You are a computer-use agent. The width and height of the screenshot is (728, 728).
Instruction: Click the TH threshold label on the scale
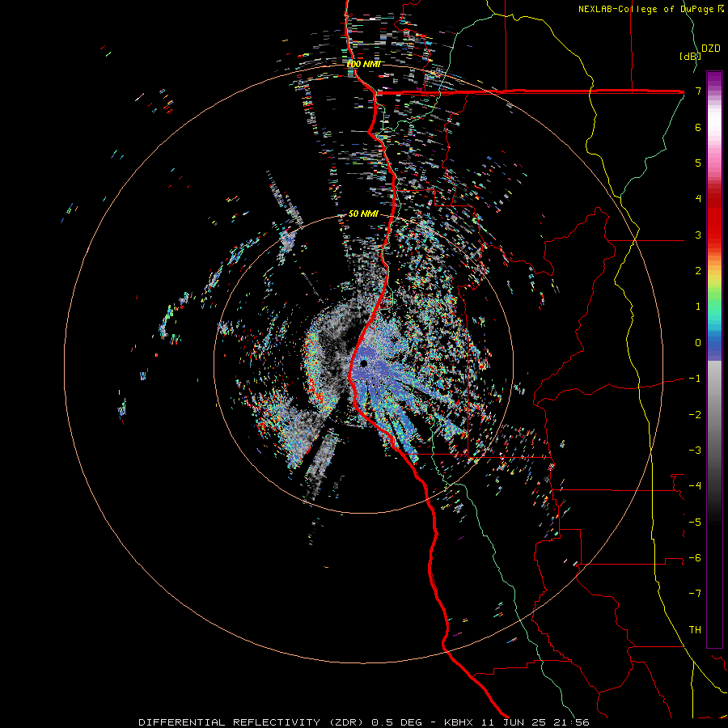pyautogui.click(x=695, y=629)
